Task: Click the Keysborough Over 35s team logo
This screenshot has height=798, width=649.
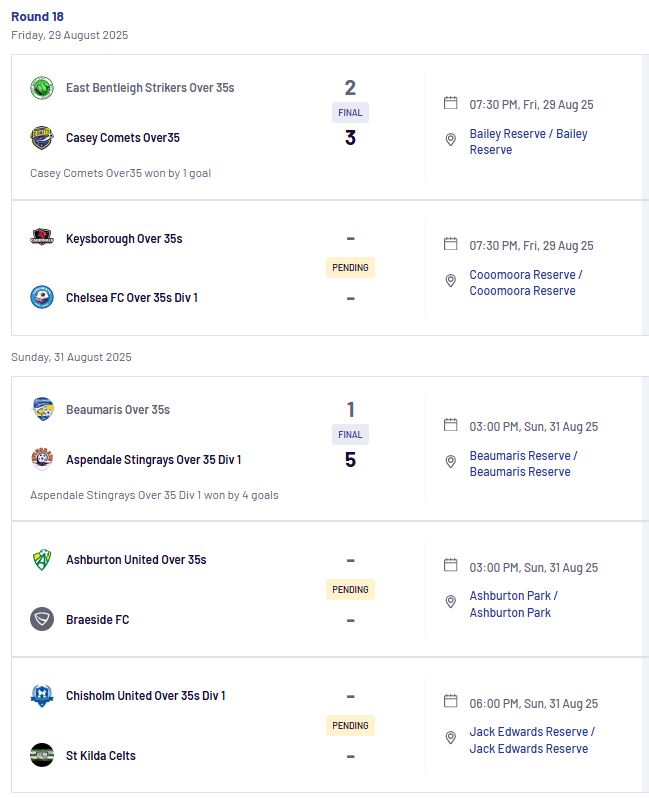Action: 42,238
